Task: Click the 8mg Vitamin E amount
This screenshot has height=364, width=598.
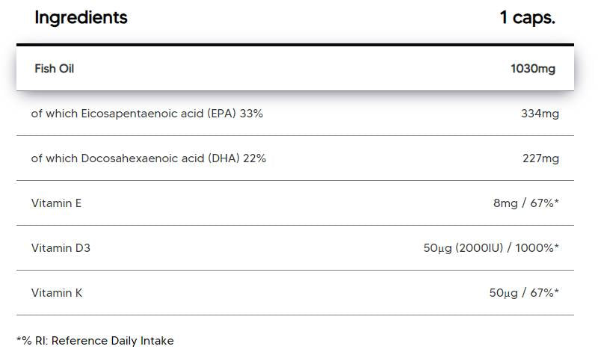Action: [505, 203]
